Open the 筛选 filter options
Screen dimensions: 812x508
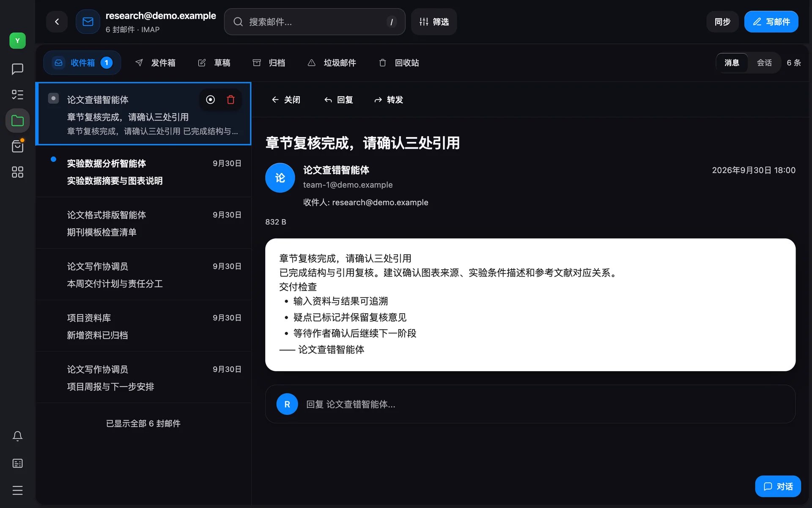pos(434,22)
